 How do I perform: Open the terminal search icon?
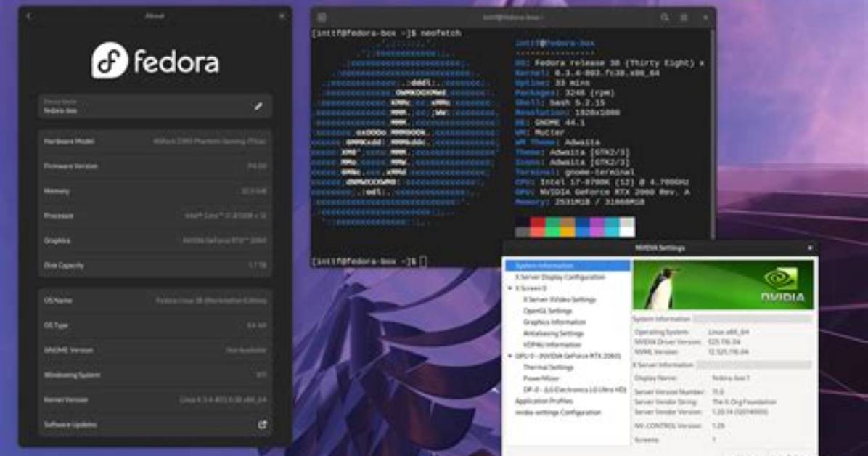664,17
